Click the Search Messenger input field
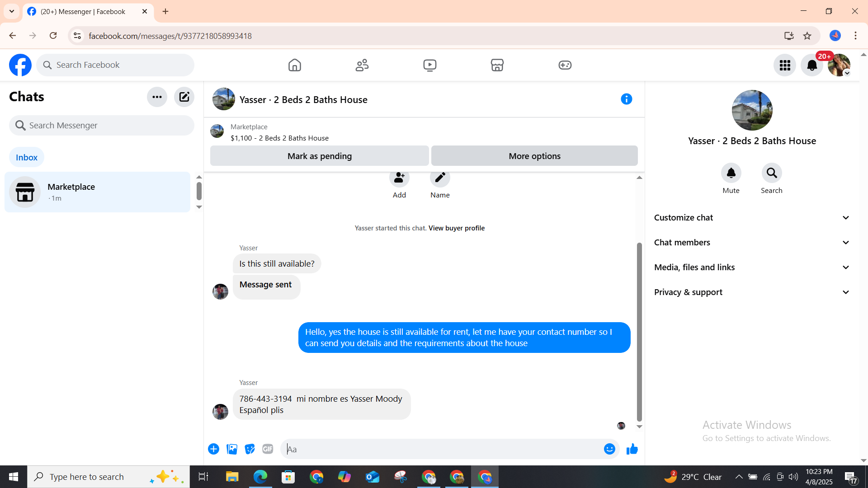868x488 pixels. click(x=102, y=126)
